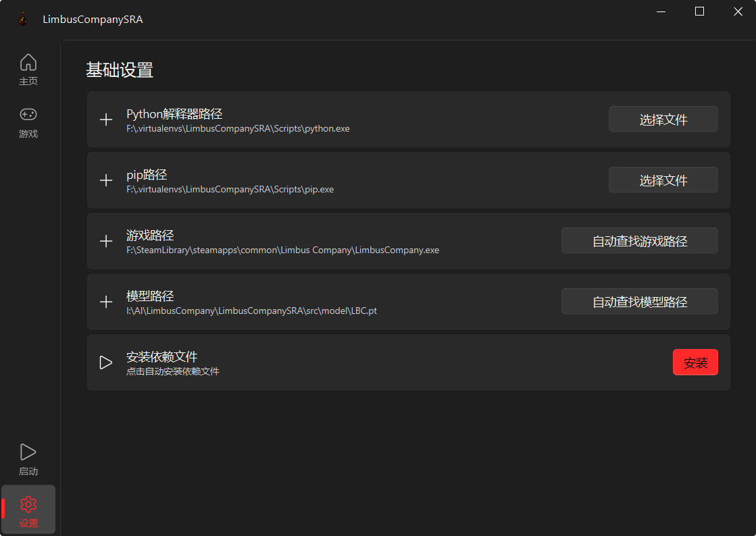Click the 启动 play icon in sidebar
Image resolution: width=756 pixels, height=536 pixels.
click(x=28, y=452)
